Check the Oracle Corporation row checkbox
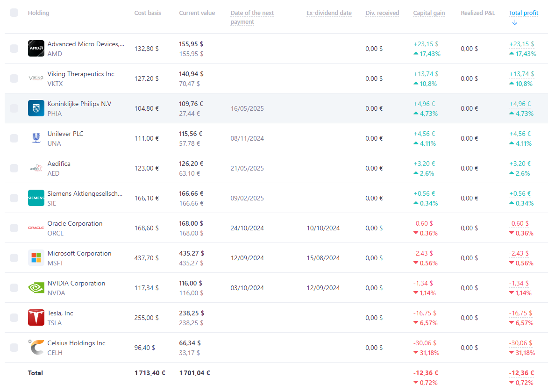The height and width of the screenshot is (392, 548). click(14, 228)
